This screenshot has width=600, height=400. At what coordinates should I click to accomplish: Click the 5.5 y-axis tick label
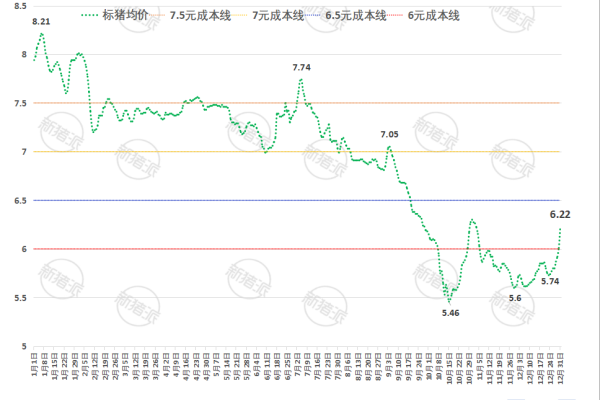coord(19,298)
